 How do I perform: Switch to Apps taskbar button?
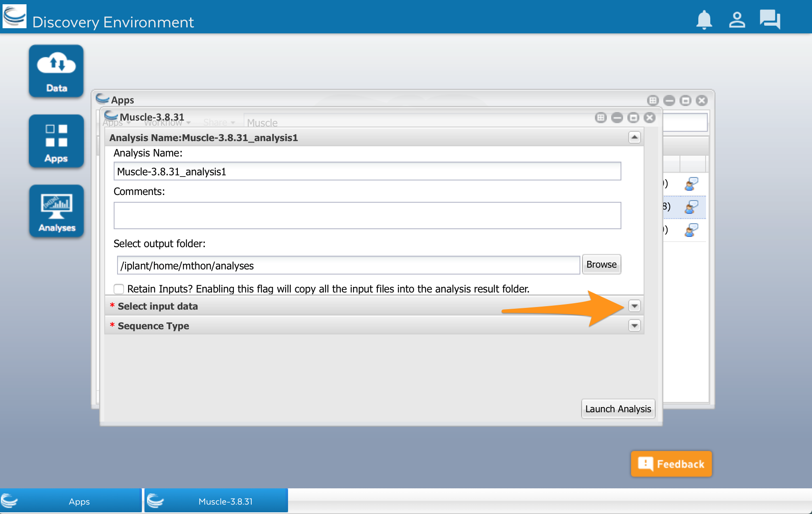pos(71,501)
